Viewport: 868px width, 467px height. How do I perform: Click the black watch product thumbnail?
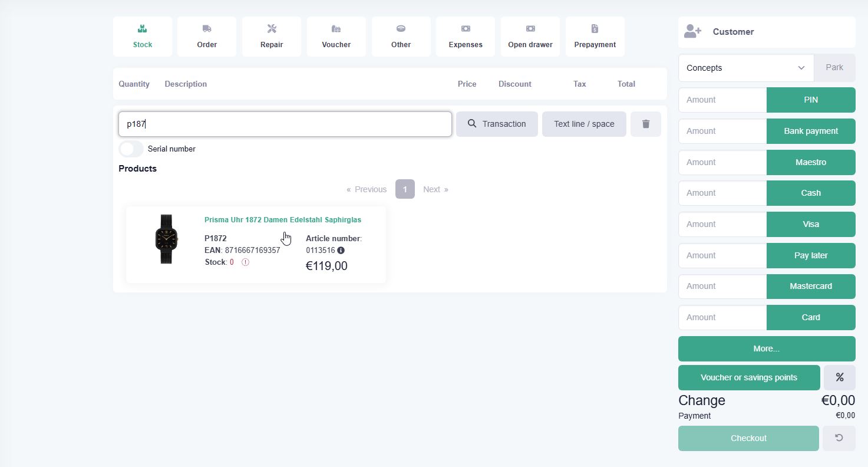[x=166, y=239]
